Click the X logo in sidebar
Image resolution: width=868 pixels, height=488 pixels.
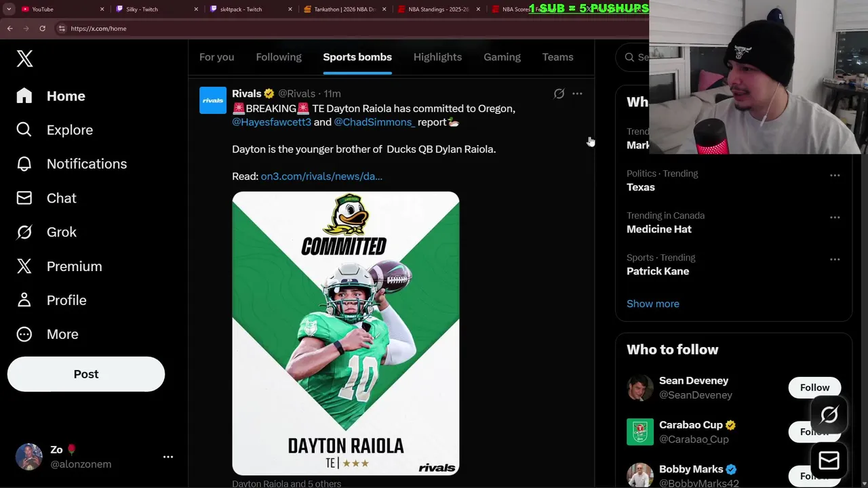[24, 58]
